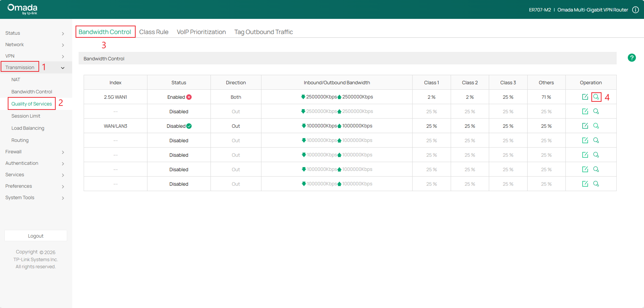This screenshot has width=644, height=308.
Task: Click the Operation column header
Action: [x=591, y=82]
